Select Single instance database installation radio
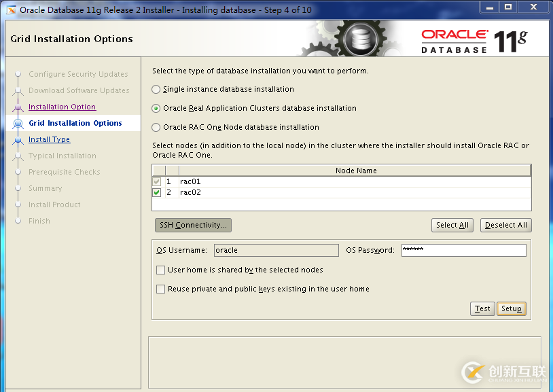 pos(156,89)
